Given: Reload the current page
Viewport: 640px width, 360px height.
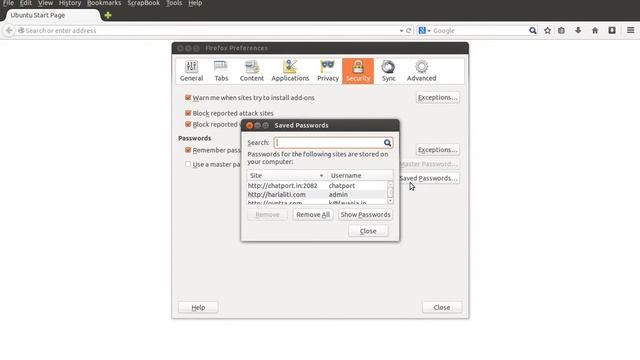Looking at the screenshot, I should click(408, 31).
